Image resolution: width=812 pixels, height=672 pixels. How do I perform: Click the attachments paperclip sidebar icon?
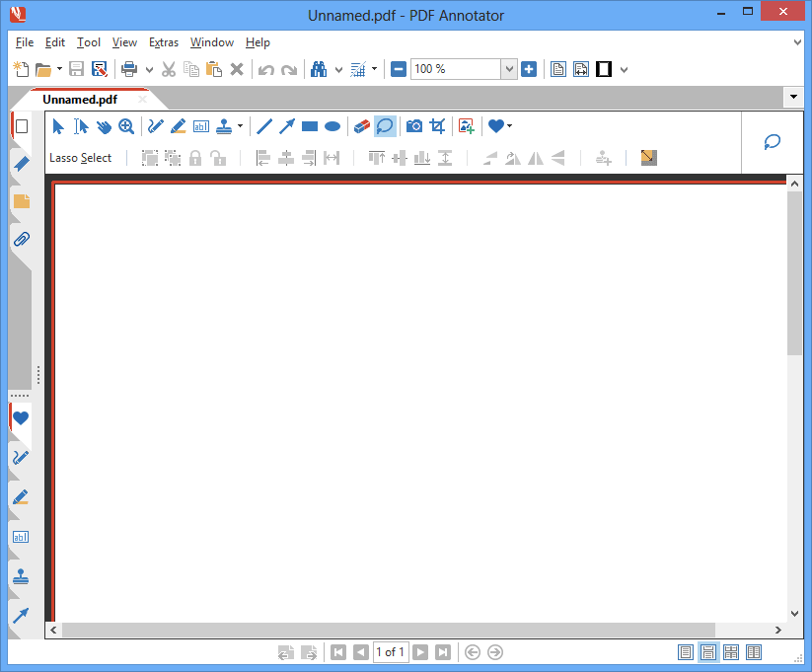point(21,239)
